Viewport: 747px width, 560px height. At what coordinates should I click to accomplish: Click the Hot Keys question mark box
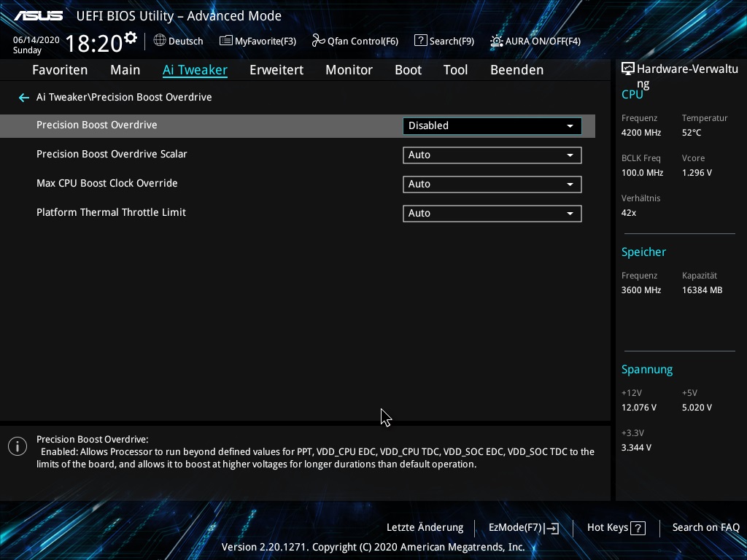[x=638, y=528]
